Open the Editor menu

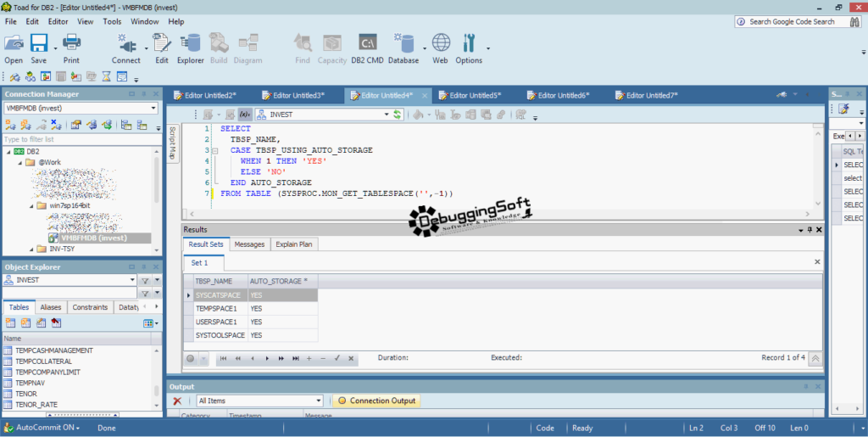click(x=58, y=21)
